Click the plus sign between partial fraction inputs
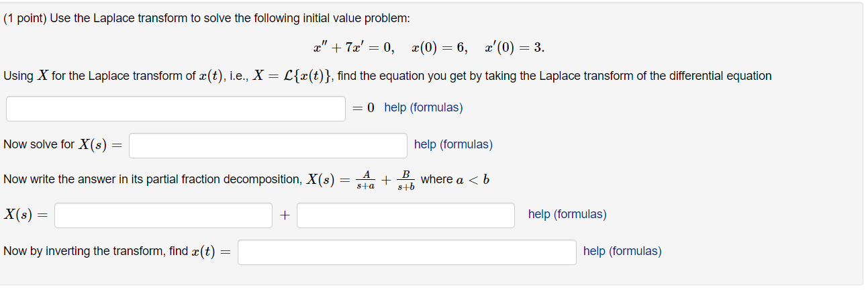The width and height of the screenshot is (868, 298). point(285,215)
